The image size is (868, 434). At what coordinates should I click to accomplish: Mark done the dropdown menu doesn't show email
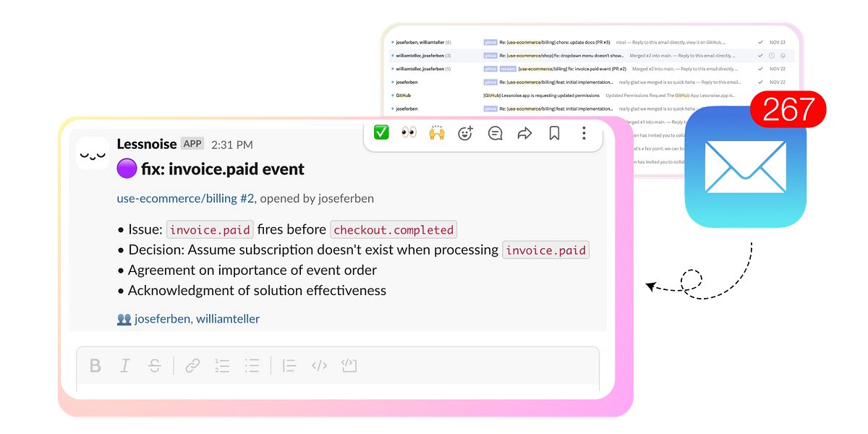coord(760,56)
